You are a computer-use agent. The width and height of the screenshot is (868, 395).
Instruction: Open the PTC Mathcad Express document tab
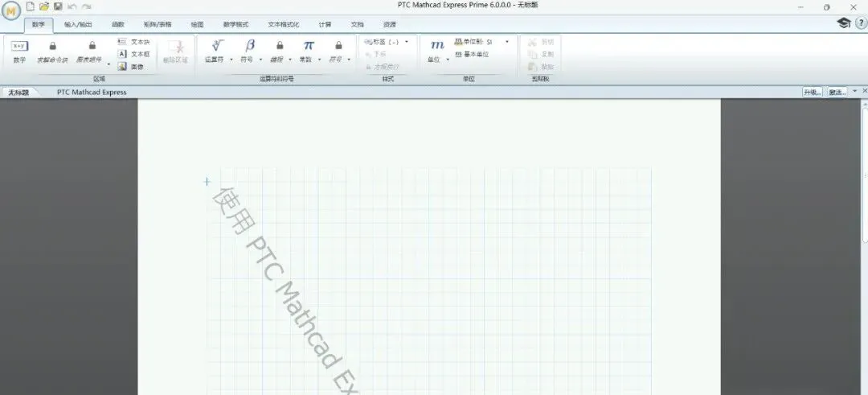(x=92, y=93)
